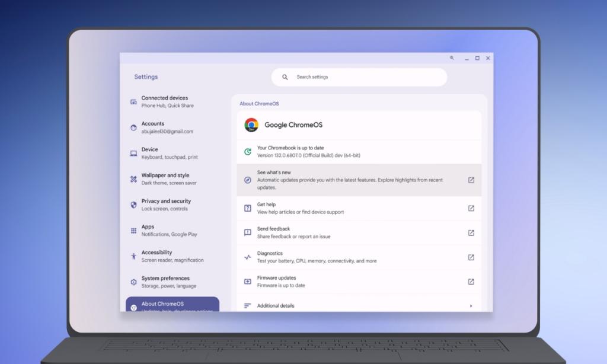Open the Device keyboard icon
The width and height of the screenshot is (607, 364).
point(133,152)
